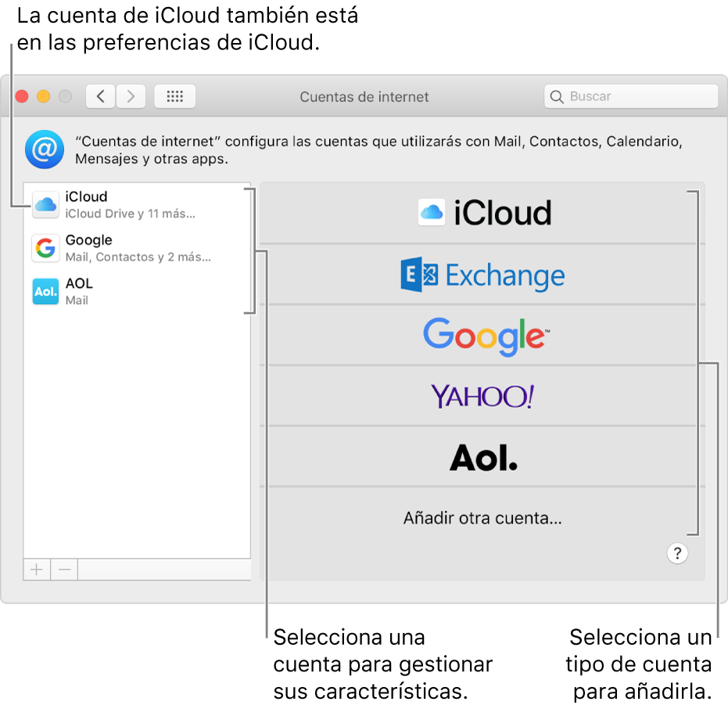Add an Exchange account type
This screenshot has width=728, height=705.
[x=482, y=274]
